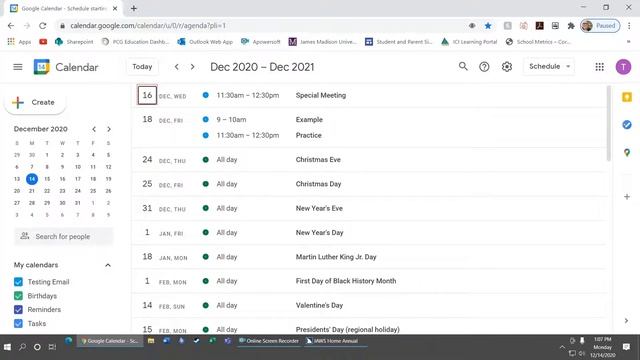
Task: Click the taskbar date and time
Action: pos(602,347)
